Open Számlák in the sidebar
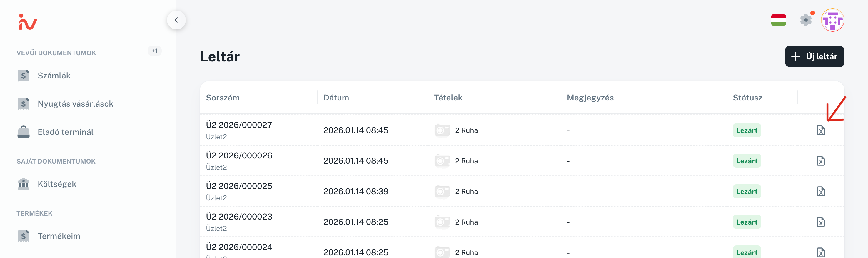Screen dimensions: 868x258 click(x=54, y=76)
